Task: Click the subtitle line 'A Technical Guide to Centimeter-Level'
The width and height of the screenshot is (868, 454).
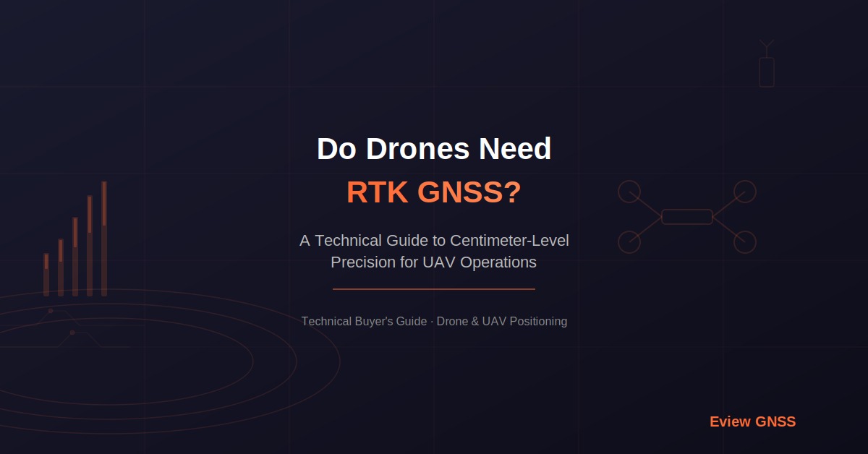Action: [434, 240]
